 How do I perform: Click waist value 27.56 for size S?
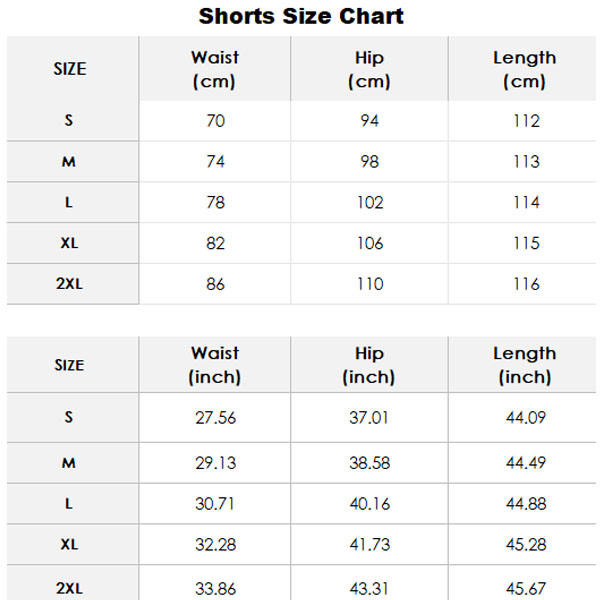click(x=215, y=417)
